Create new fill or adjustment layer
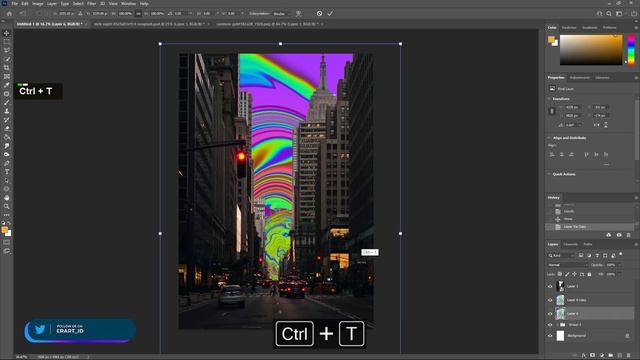The width and height of the screenshot is (640, 360). [x=602, y=356]
